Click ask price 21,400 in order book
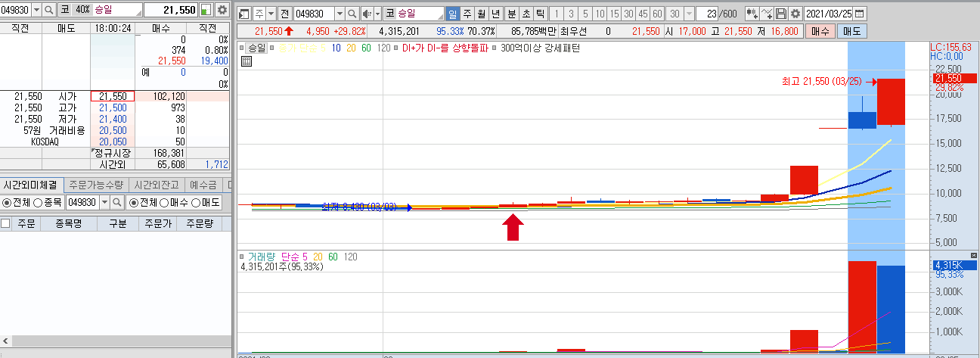Screen dimensions: 980x358 (112, 119)
